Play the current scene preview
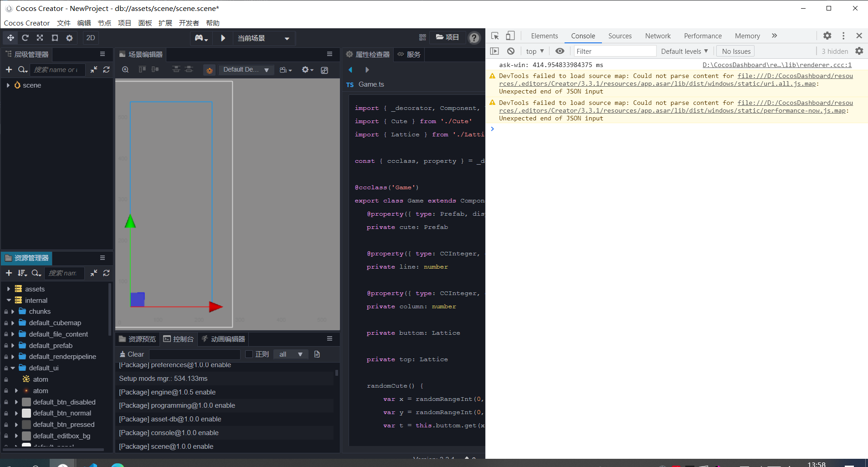868x467 pixels. click(x=223, y=38)
